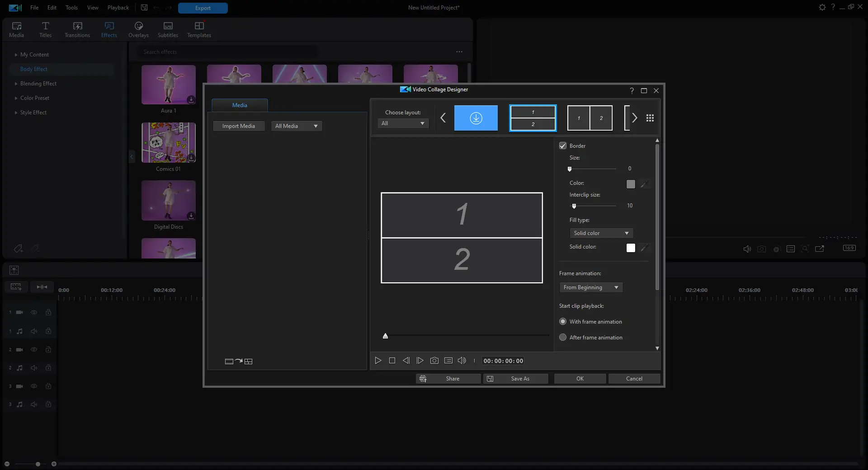868x470 pixels.
Task: Open the Tools menu
Action: pyautogui.click(x=71, y=8)
